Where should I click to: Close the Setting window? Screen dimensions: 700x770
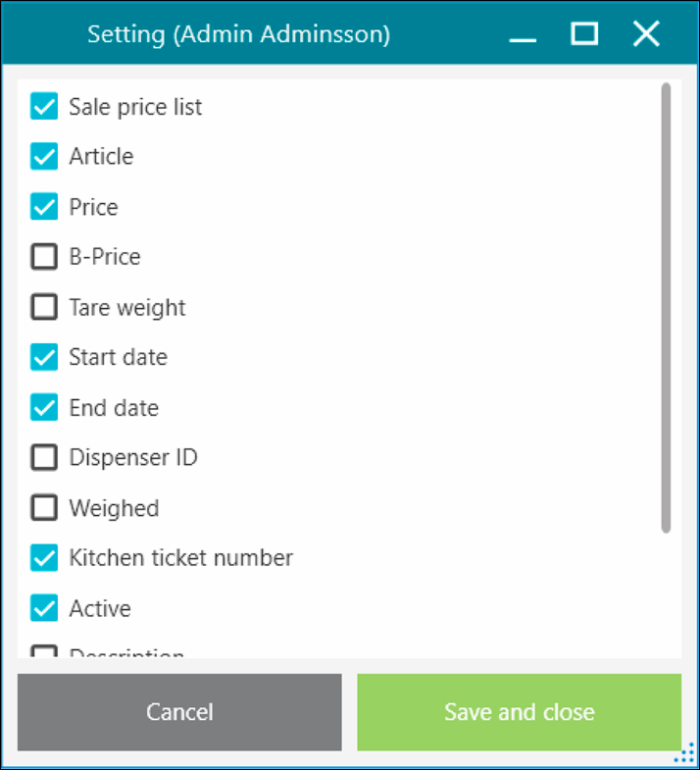(646, 34)
